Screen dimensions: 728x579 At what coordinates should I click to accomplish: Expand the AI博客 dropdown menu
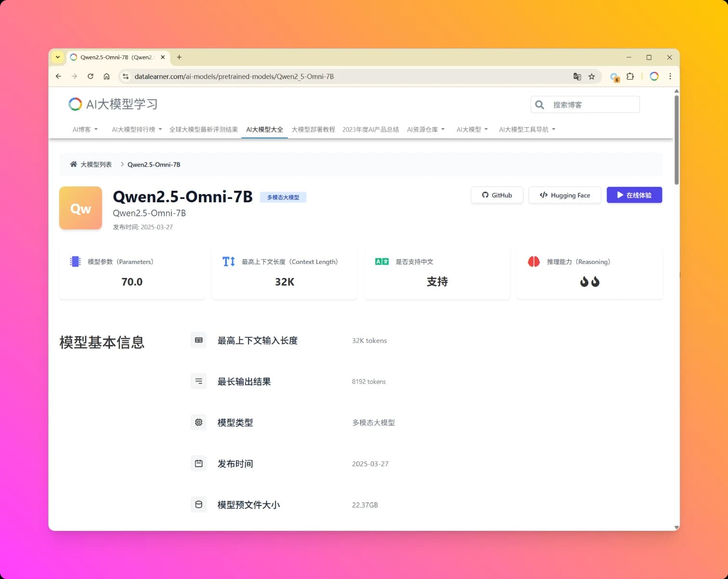click(85, 129)
